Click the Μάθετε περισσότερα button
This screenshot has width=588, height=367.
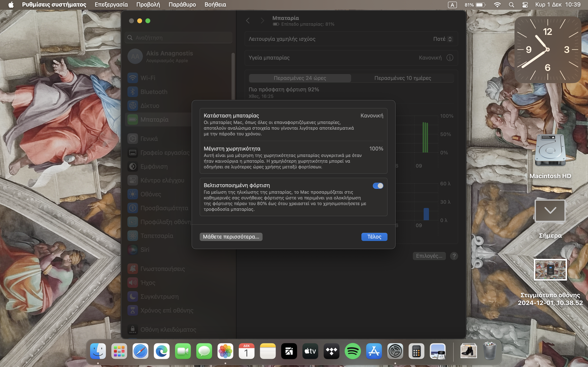(x=231, y=237)
